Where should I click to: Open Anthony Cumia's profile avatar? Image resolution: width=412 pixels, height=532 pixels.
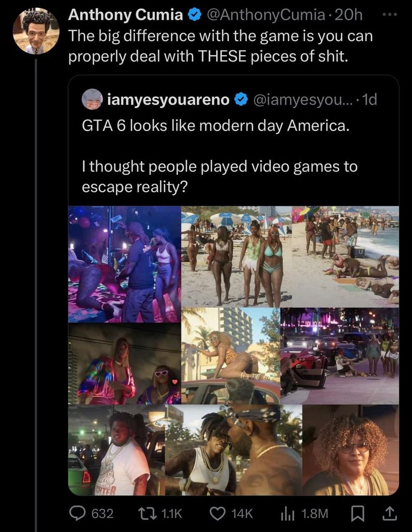(x=36, y=31)
